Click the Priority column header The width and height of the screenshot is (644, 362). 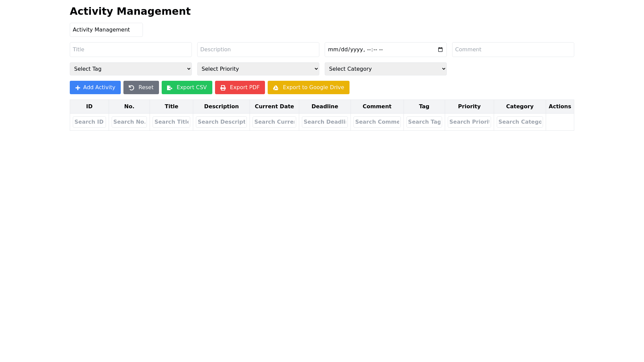tap(469, 107)
